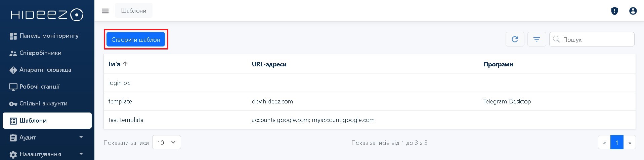Select Шаблони in the sidebar
Viewport: 644px width, 160px height.
pyautogui.click(x=47, y=121)
